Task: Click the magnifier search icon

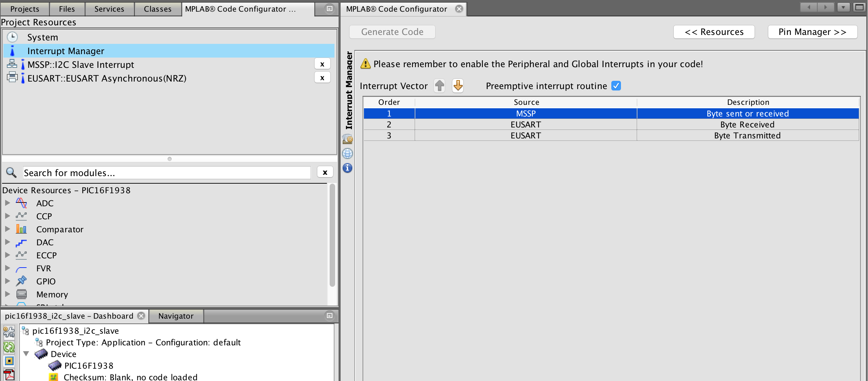Action: click(x=11, y=172)
